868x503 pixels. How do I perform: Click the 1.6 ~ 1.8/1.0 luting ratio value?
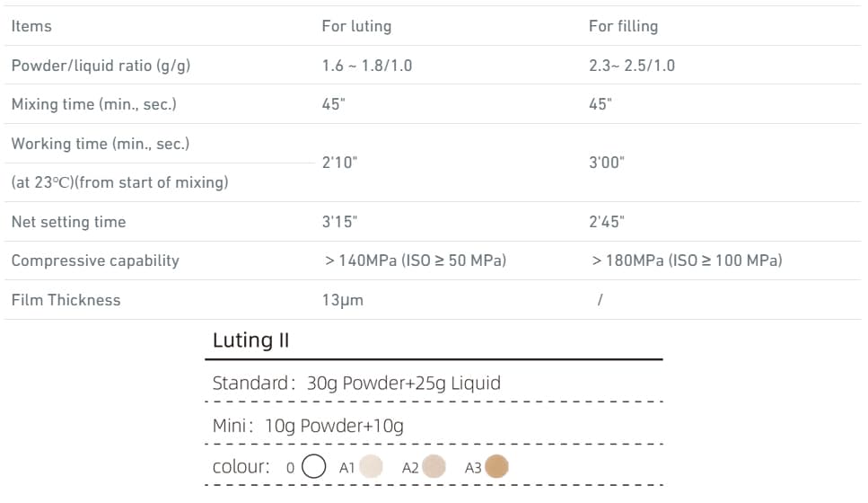tap(367, 66)
